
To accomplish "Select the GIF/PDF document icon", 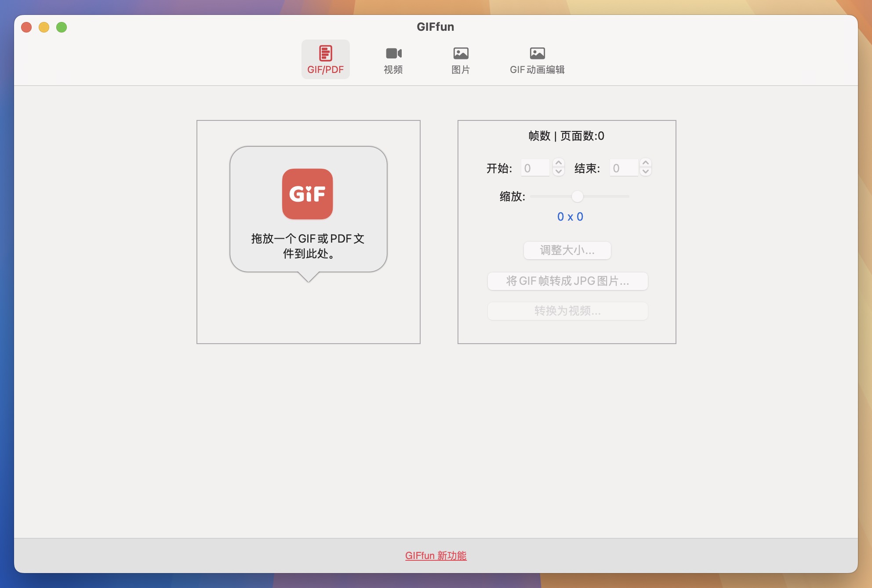I will click(325, 53).
